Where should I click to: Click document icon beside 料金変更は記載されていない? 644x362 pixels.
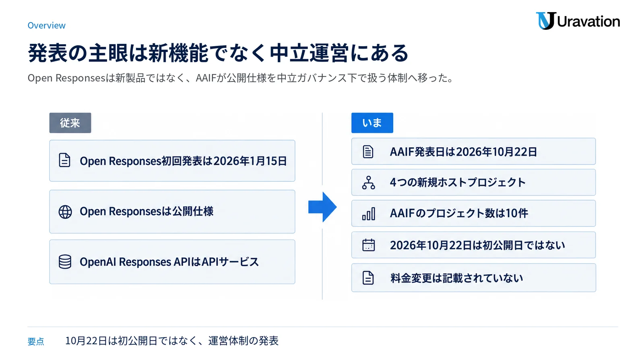point(368,278)
